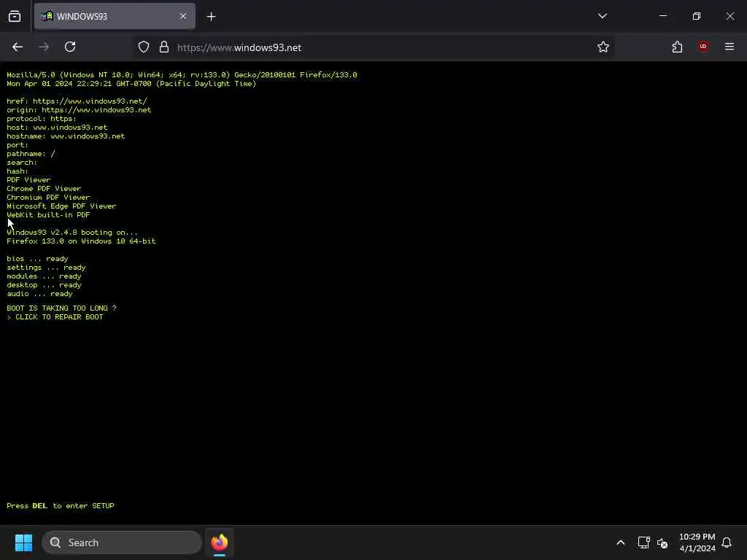Expand the list all tabs chevron
The height and width of the screenshot is (560, 747).
click(602, 16)
